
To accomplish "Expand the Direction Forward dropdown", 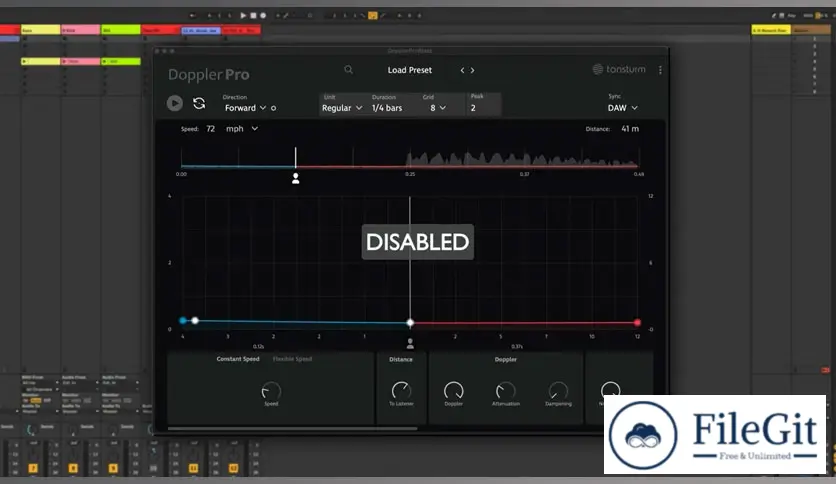I will 245,108.
